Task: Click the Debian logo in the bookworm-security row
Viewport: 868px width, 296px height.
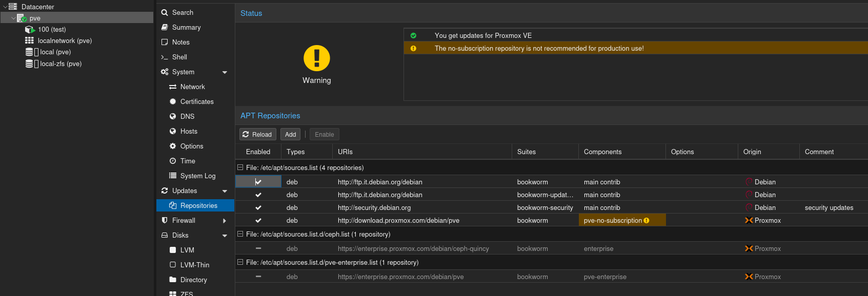Action: coord(749,207)
